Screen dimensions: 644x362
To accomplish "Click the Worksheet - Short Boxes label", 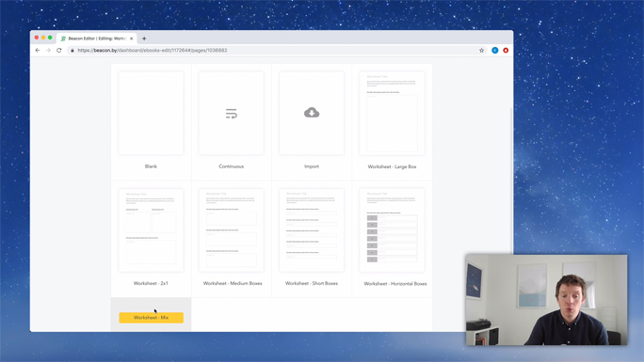I will [312, 283].
